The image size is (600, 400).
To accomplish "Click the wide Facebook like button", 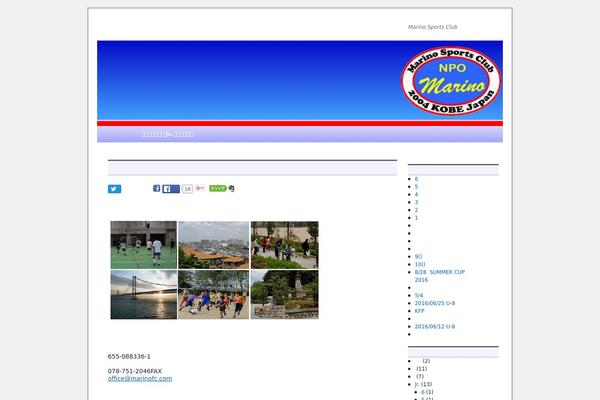I will tap(171, 189).
